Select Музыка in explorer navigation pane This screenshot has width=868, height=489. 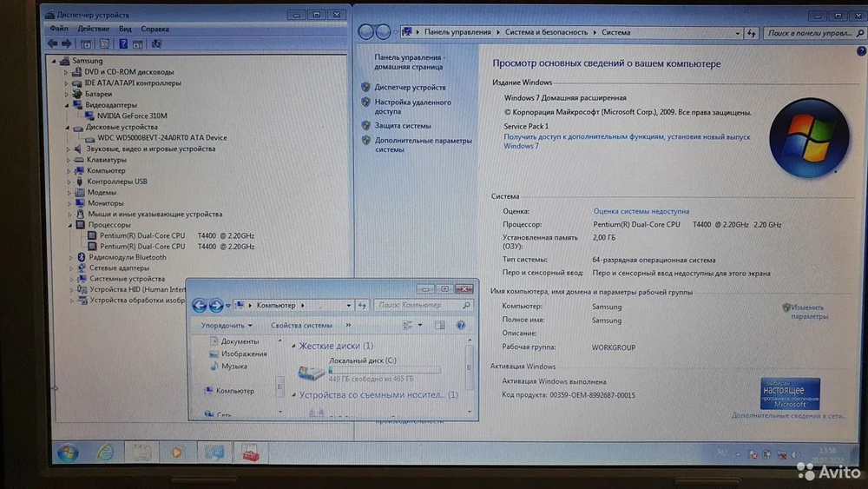pyautogui.click(x=234, y=366)
